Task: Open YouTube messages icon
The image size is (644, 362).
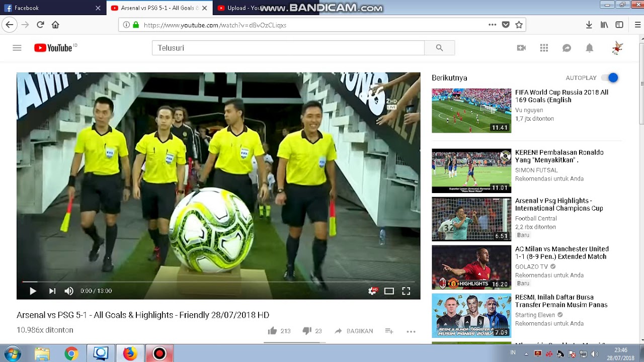Action: tap(567, 48)
